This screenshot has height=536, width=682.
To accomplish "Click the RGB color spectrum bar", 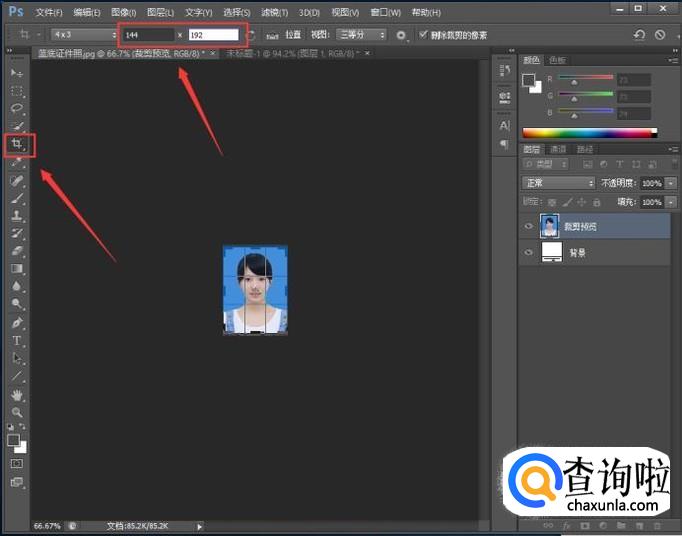I will point(590,132).
